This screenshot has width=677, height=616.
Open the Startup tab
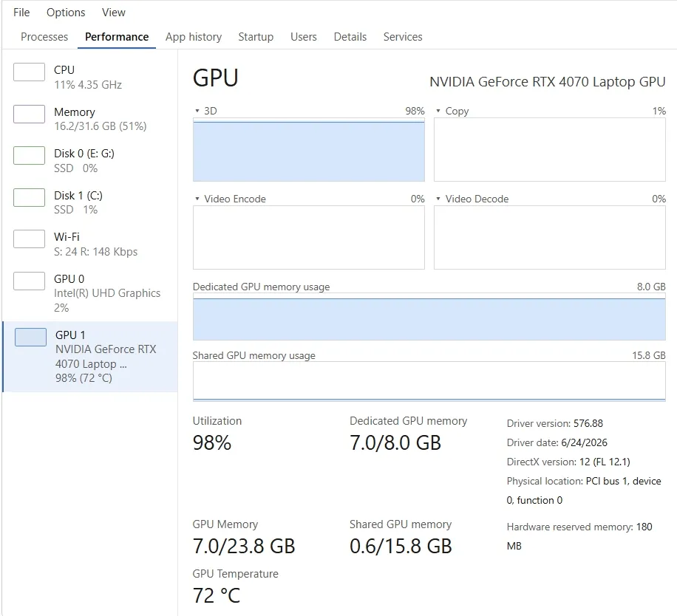pyautogui.click(x=256, y=37)
